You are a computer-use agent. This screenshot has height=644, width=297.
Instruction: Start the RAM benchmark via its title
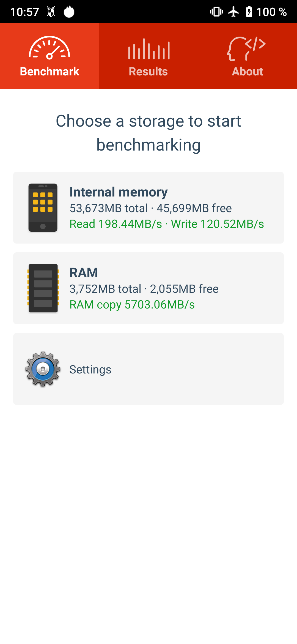84,272
